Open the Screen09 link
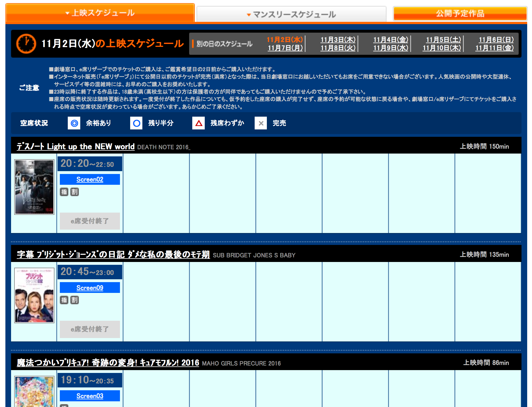 90,288
